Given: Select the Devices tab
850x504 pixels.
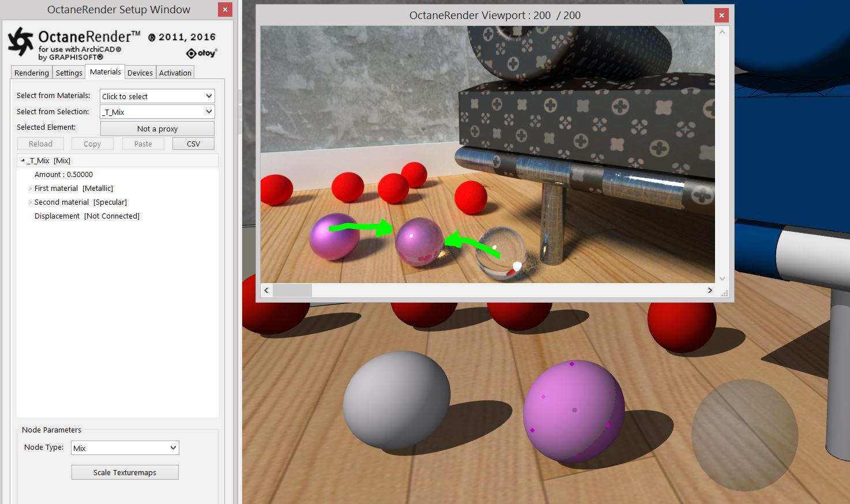Looking at the screenshot, I should pyautogui.click(x=140, y=73).
